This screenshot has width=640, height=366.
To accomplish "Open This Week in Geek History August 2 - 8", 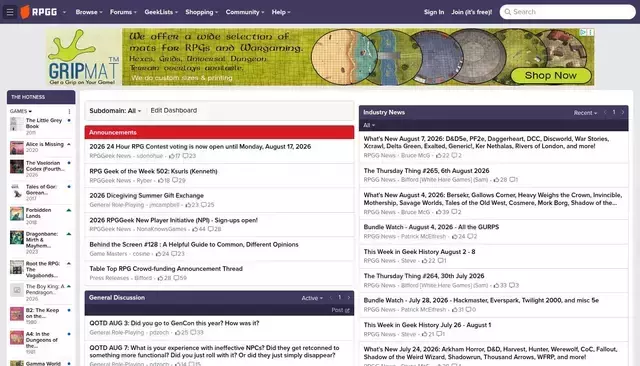I will click(419, 252).
